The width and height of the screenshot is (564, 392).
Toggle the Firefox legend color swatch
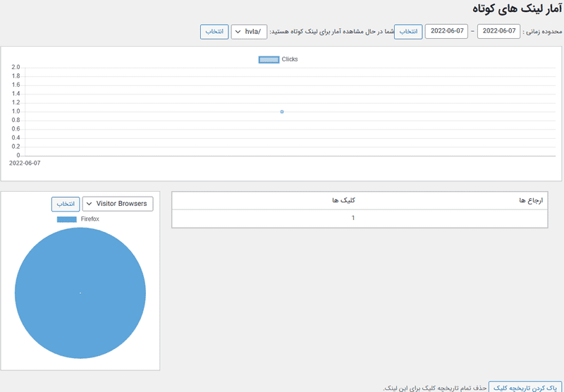[67, 219]
